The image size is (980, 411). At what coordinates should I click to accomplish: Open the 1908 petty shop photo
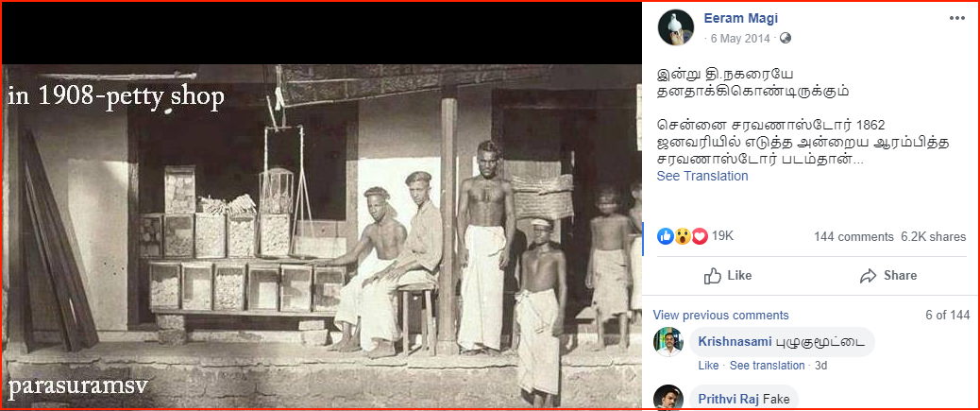[322, 236]
